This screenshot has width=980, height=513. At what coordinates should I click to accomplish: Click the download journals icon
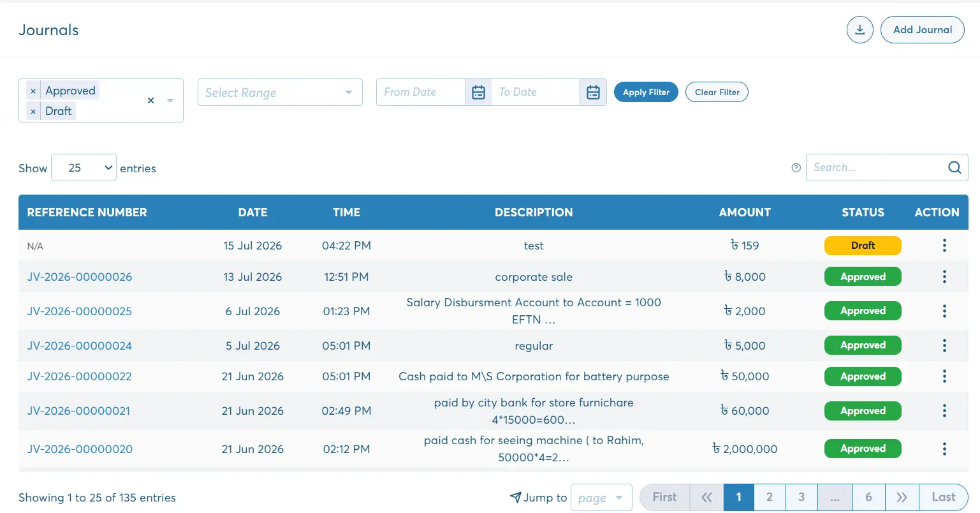859,30
